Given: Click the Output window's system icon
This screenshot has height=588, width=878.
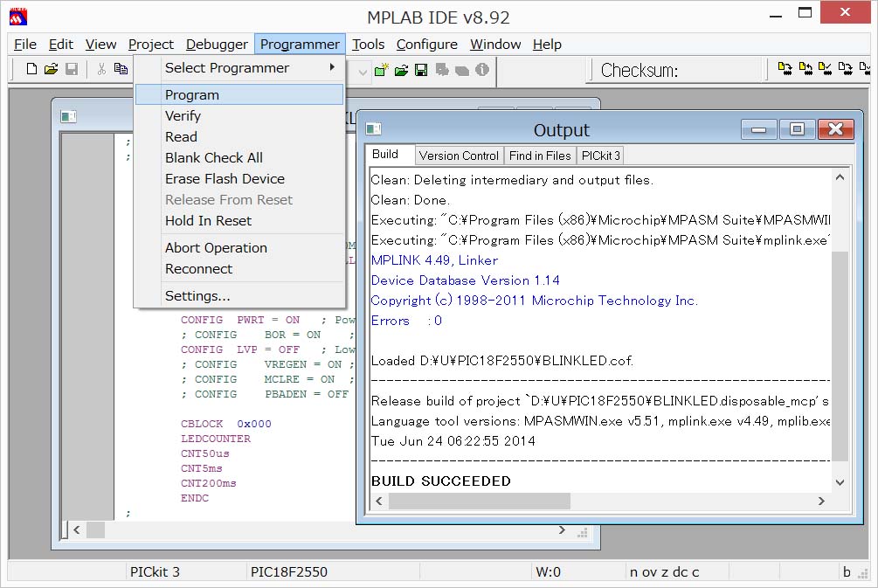Looking at the screenshot, I should click(x=374, y=129).
